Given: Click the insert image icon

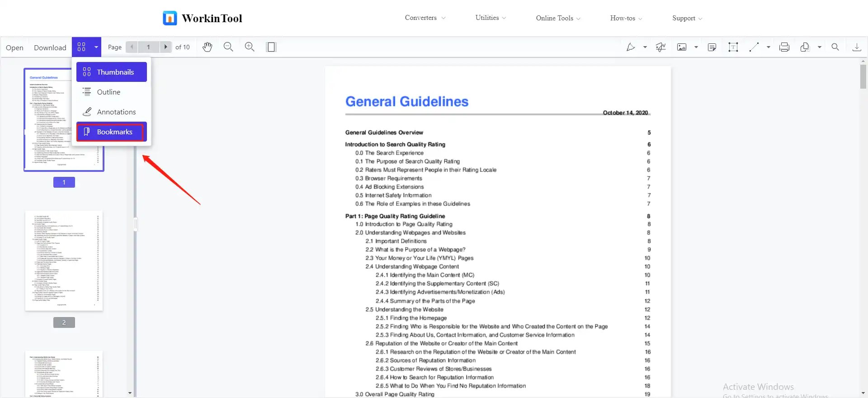Looking at the screenshot, I should click(682, 47).
